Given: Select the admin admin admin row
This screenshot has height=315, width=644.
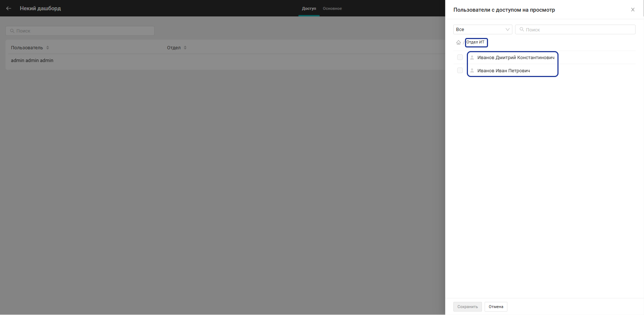Looking at the screenshot, I should [32, 61].
